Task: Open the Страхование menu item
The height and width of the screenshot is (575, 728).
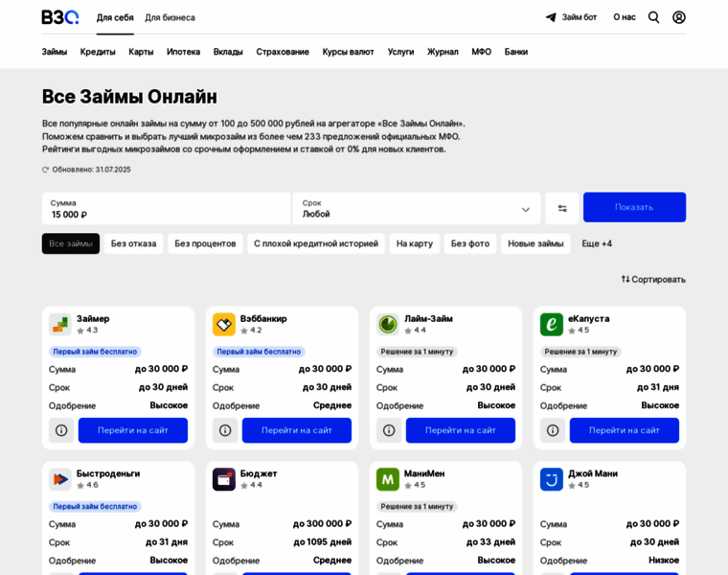Action: 283,52
